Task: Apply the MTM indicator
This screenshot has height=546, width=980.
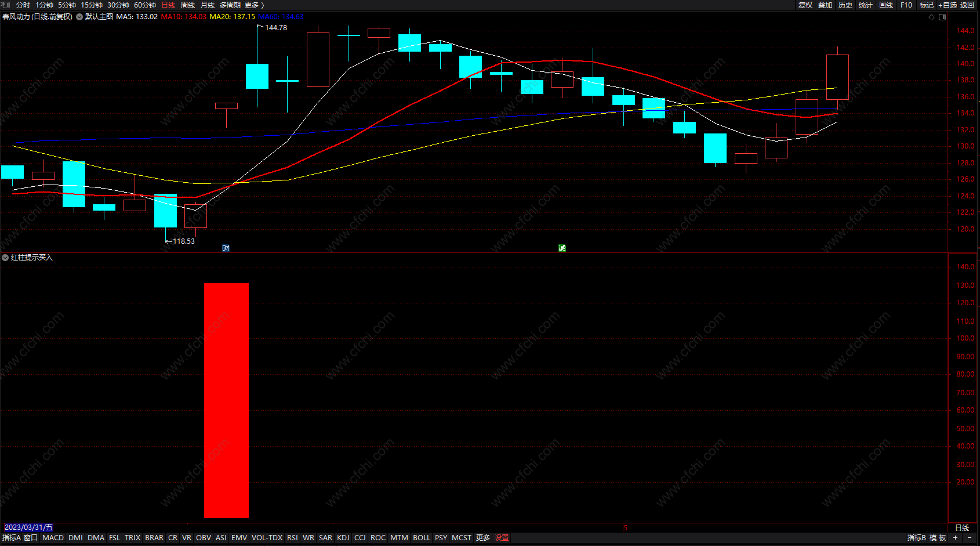Action: pos(399,538)
